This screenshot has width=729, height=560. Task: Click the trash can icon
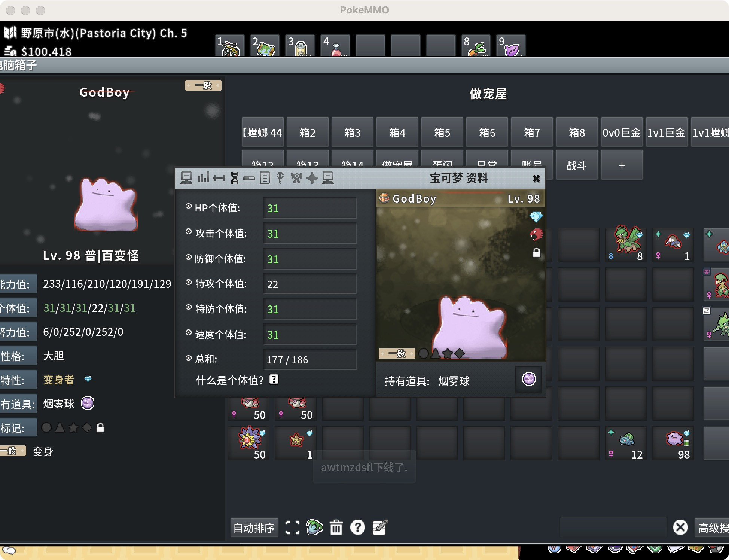click(336, 527)
